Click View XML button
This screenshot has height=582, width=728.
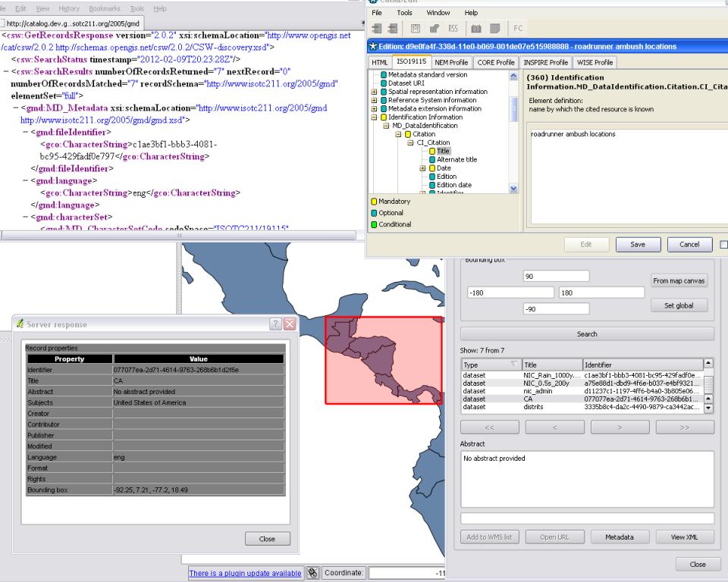(684, 537)
